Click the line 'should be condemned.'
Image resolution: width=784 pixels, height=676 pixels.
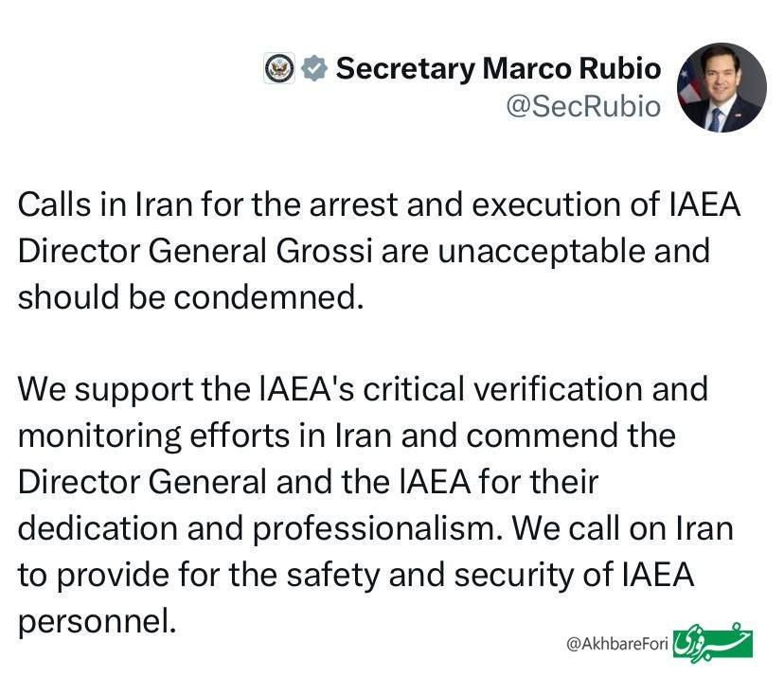point(190,297)
